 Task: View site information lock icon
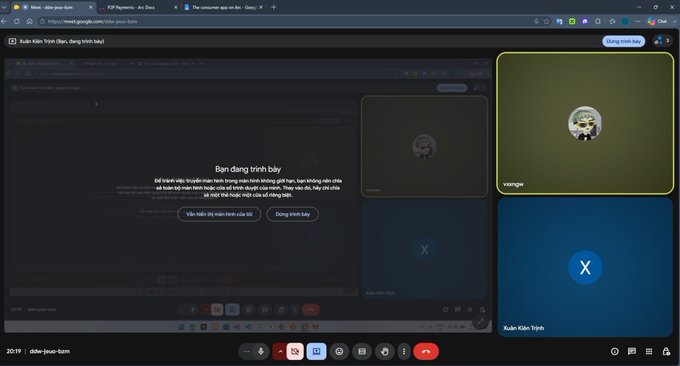click(x=42, y=21)
